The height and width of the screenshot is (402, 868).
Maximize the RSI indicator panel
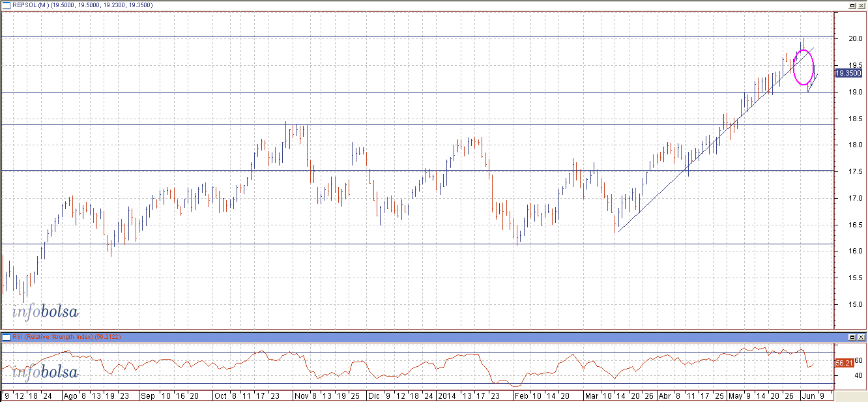[853, 337]
